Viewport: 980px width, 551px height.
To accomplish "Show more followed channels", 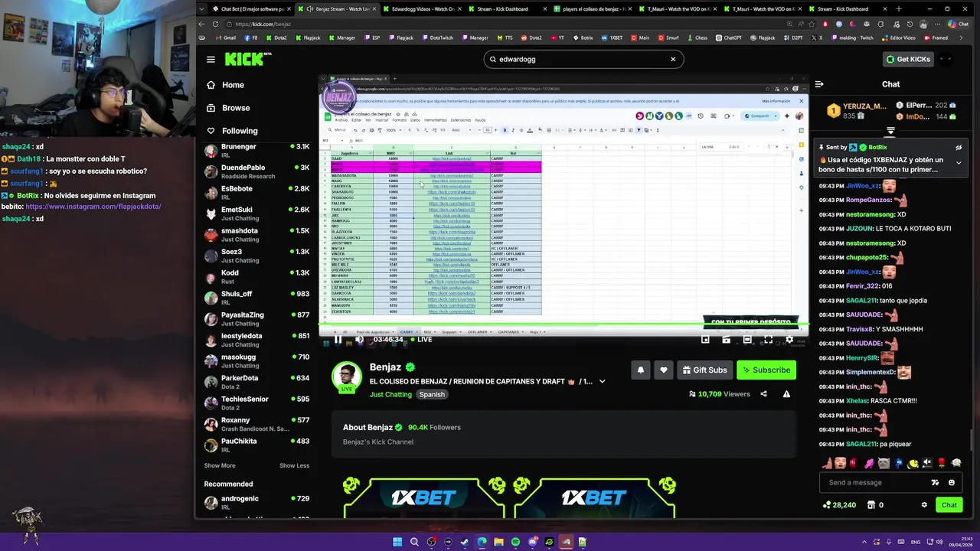I will [220, 465].
